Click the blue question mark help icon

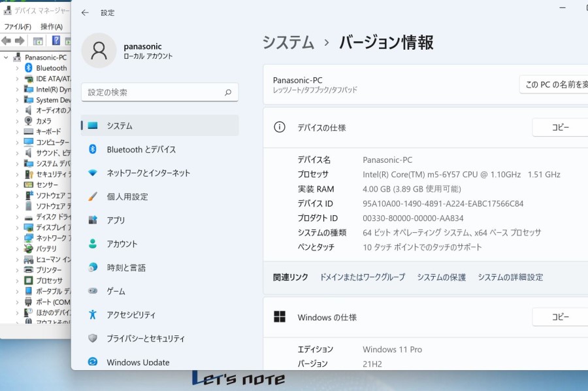pyautogui.click(x=56, y=40)
